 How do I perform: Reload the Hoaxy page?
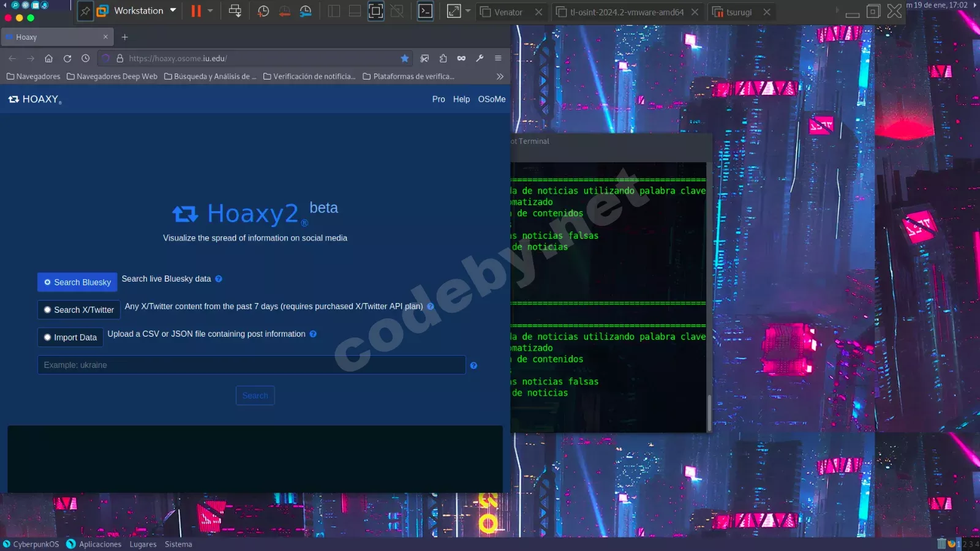[67, 58]
